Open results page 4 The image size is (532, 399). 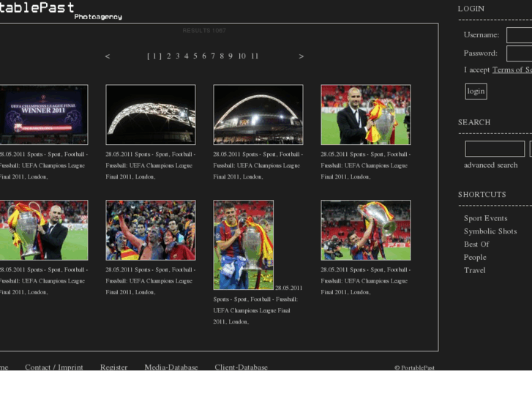pyautogui.click(x=187, y=56)
